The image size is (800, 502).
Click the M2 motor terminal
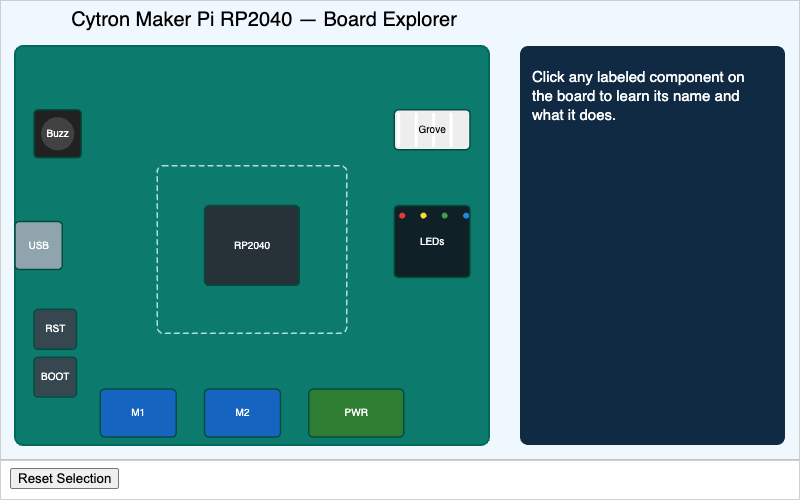(242, 413)
